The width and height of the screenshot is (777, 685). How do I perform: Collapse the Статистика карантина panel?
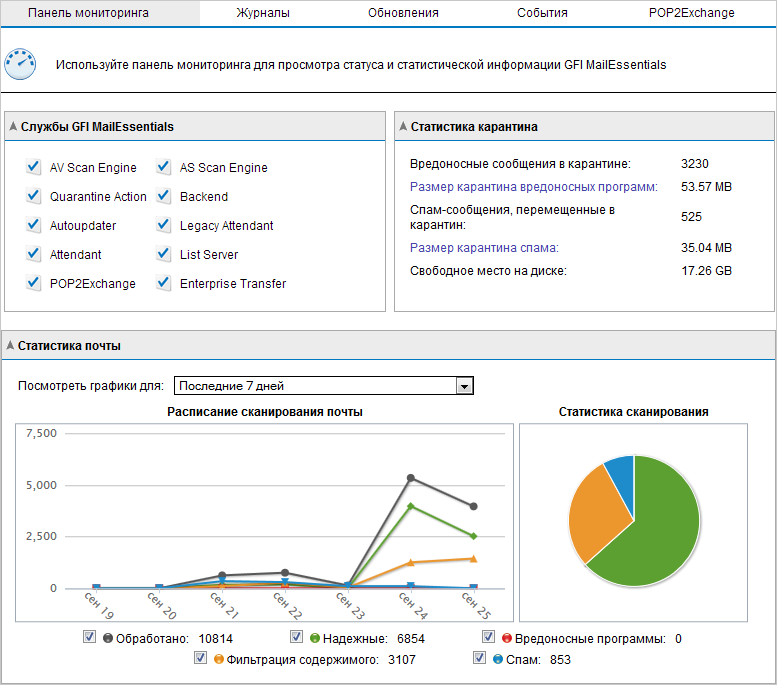point(403,126)
